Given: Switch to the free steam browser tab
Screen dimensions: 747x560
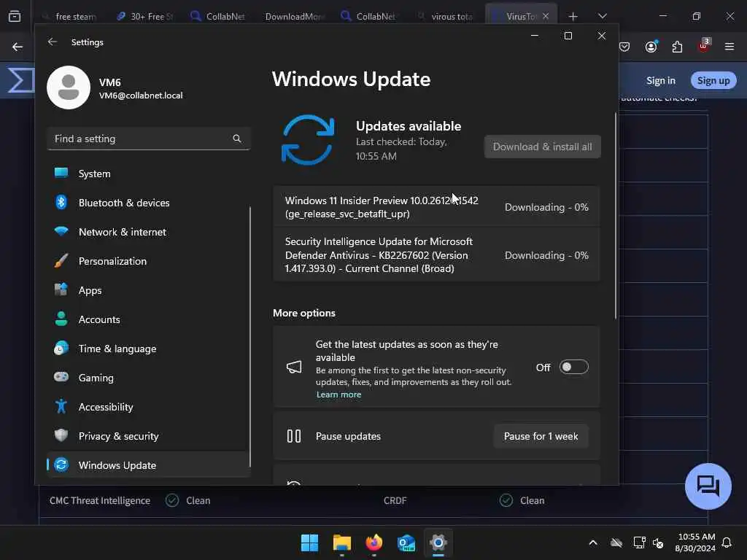Looking at the screenshot, I should click(71, 17).
